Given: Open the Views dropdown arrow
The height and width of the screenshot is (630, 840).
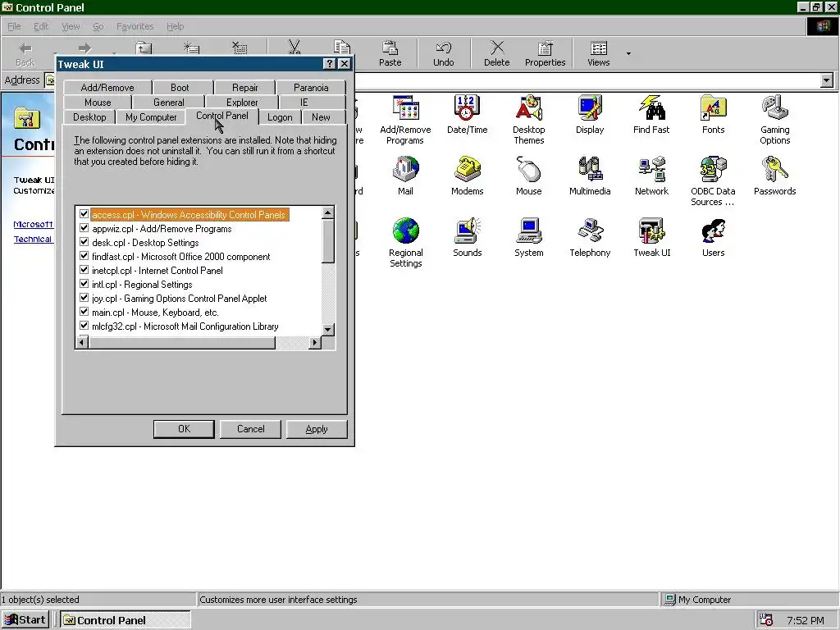Looking at the screenshot, I should [x=628, y=53].
